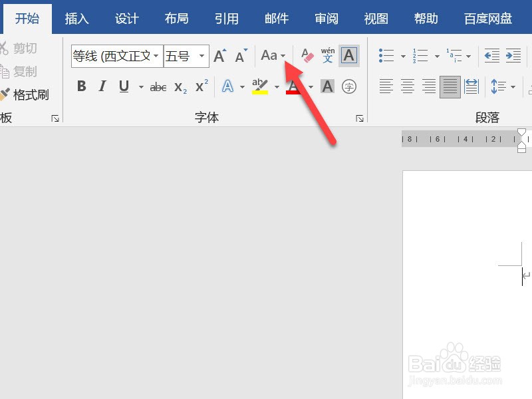This screenshot has height=399, width=532.
Task: Toggle italic formatting
Action: [102, 86]
